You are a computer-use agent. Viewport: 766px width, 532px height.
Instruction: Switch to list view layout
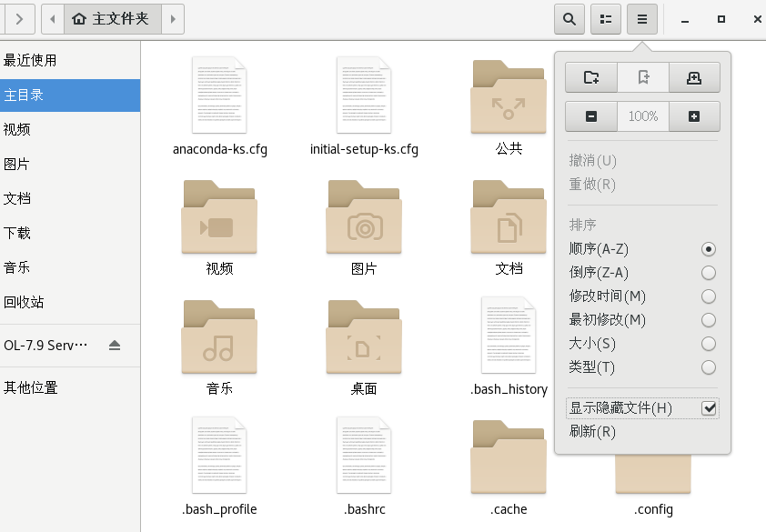pyautogui.click(x=605, y=18)
